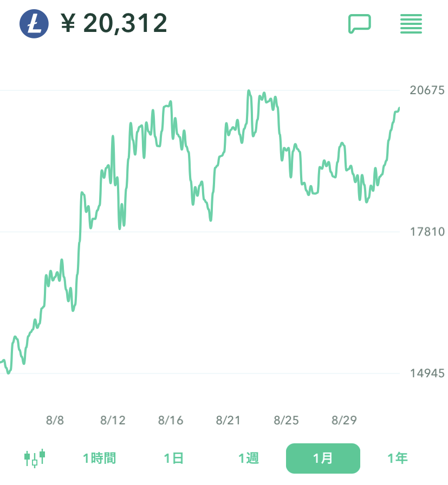
Task: Click the 20675 price axis label
Action: click(x=427, y=90)
